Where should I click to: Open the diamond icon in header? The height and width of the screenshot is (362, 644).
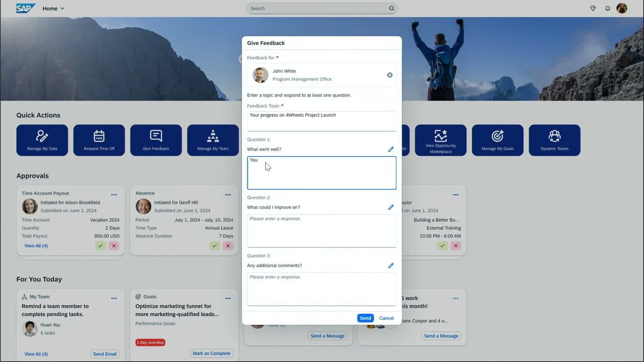point(593,9)
